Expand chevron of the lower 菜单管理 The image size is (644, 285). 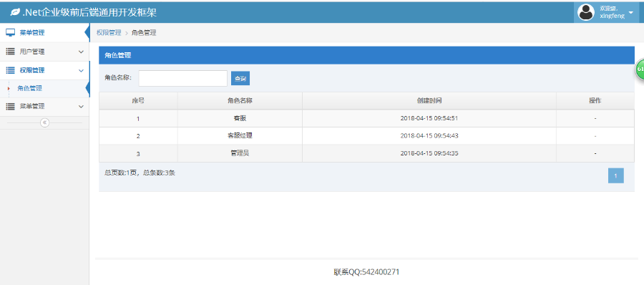[x=81, y=107]
